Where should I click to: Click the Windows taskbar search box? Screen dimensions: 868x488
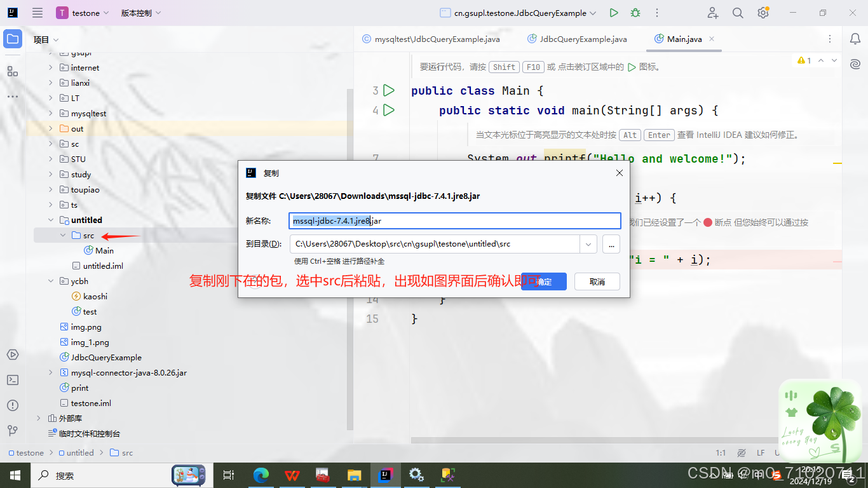(x=118, y=475)
